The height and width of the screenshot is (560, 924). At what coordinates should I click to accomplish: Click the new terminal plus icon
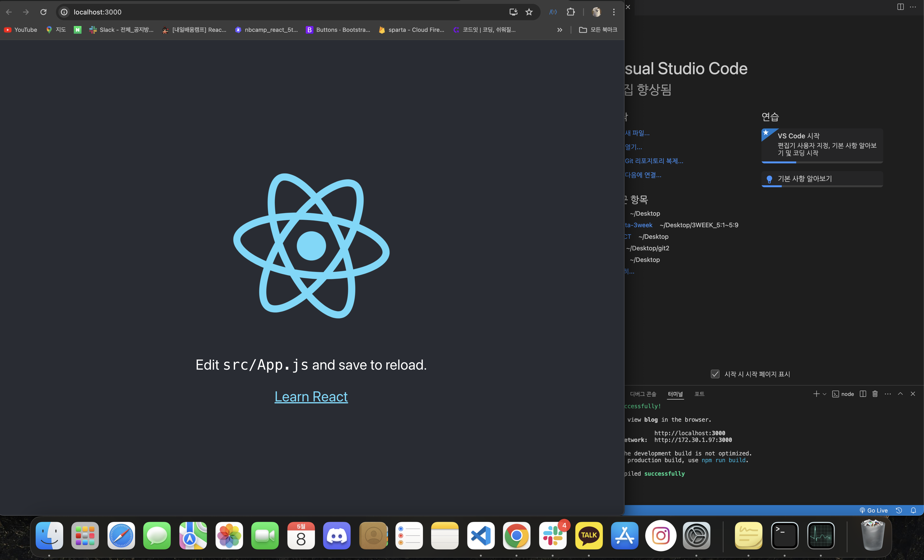click(x=816, y=393)
